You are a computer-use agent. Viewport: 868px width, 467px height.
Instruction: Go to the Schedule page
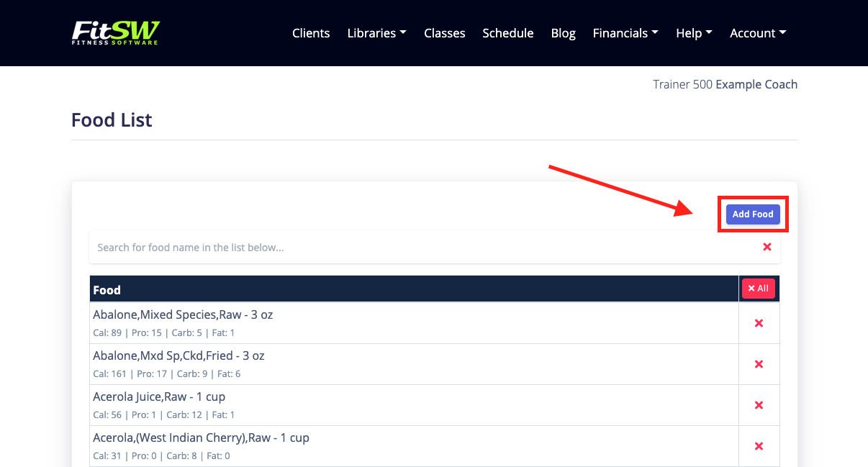point(507,32)
